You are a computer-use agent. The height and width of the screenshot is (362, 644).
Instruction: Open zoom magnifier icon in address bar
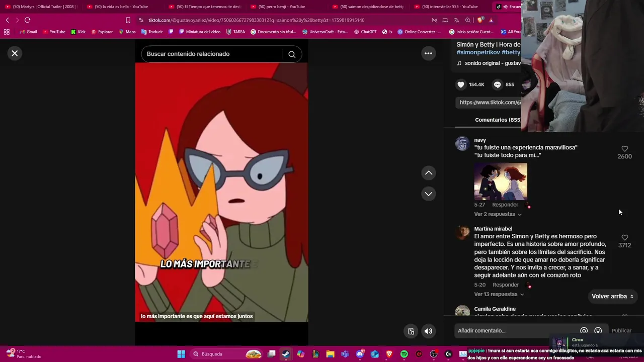click(468, 20)
